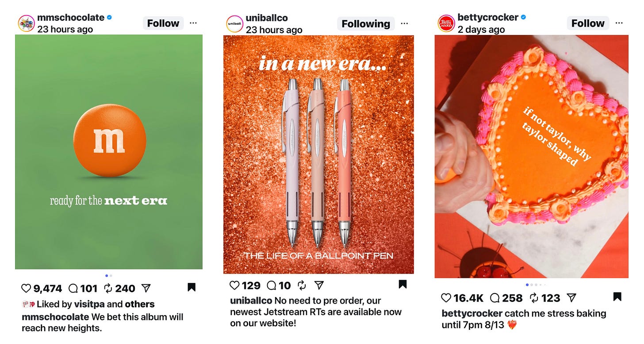Share the mmschocolate post via send icon
The width and height of the screenshot is (644, 344).
point(146,289)
